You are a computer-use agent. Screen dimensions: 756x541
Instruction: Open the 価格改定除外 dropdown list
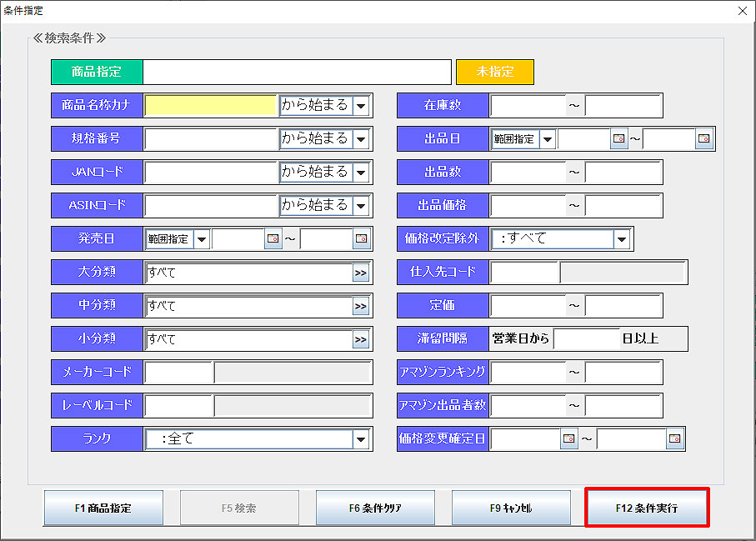pos(621,239)
